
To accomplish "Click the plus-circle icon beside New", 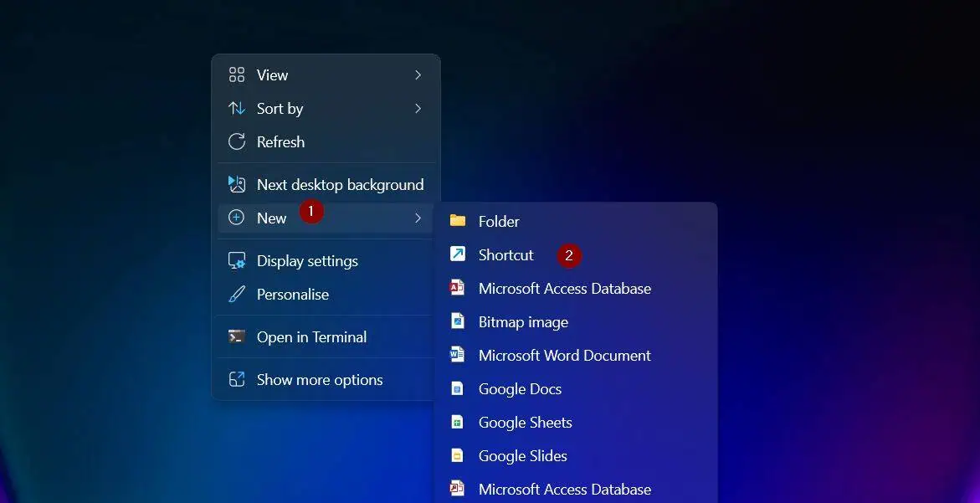I will pos(236,218).
